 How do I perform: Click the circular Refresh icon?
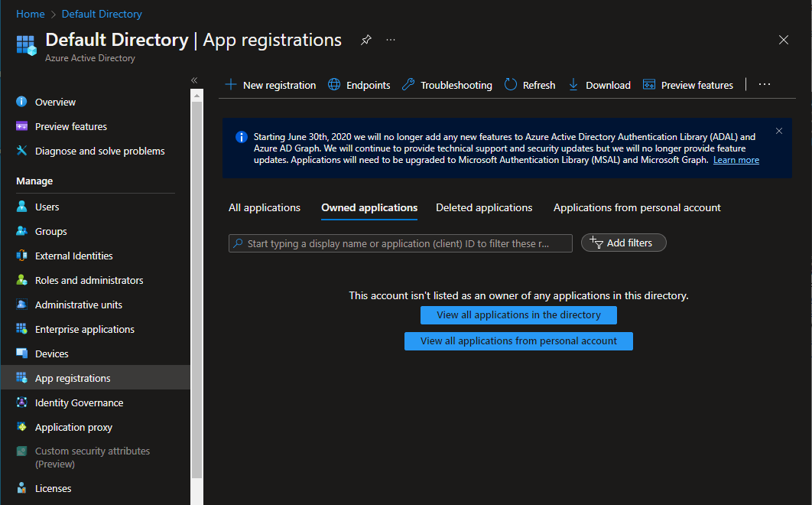[x=510, y=84]
